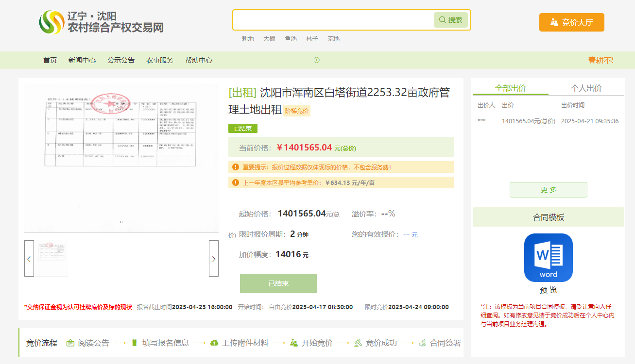Click the 开始竞价 step icon
Viewport: 635px width, 364px height.
click(292, 343)
